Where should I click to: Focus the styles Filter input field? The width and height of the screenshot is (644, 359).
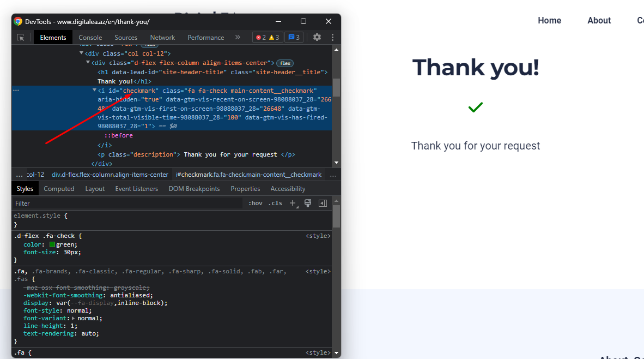pos(127,203)
